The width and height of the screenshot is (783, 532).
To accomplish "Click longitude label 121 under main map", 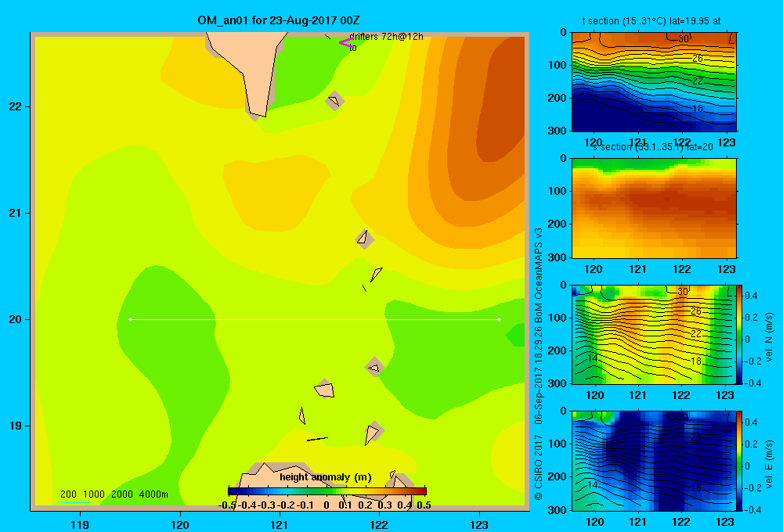I will pyautogui.click(x=280, y=525).
